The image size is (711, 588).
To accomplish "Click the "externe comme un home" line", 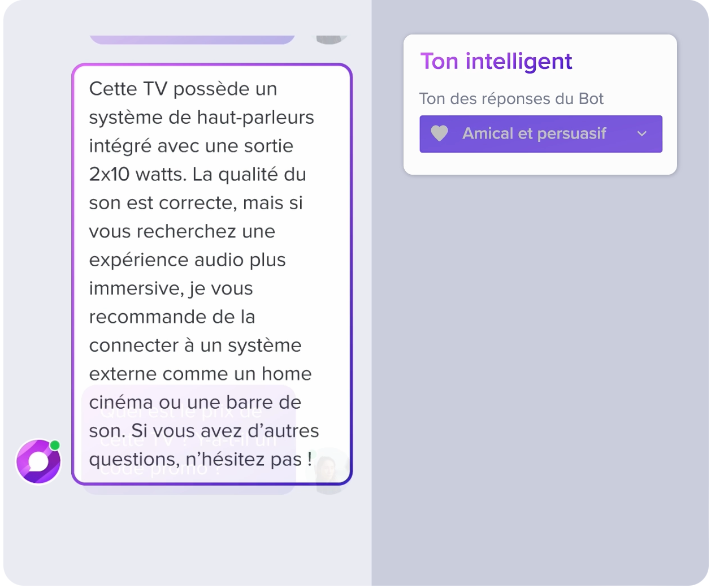I will [200, 374].
